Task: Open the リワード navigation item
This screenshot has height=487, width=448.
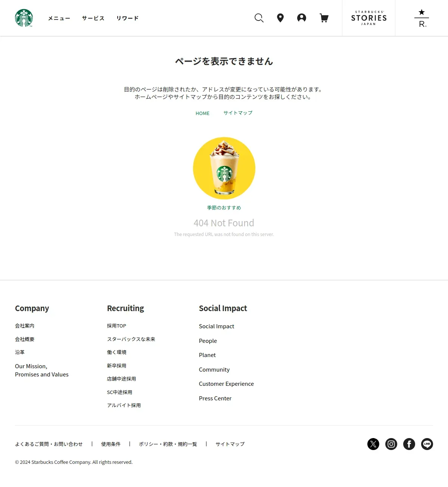Action: click(127, 18)
